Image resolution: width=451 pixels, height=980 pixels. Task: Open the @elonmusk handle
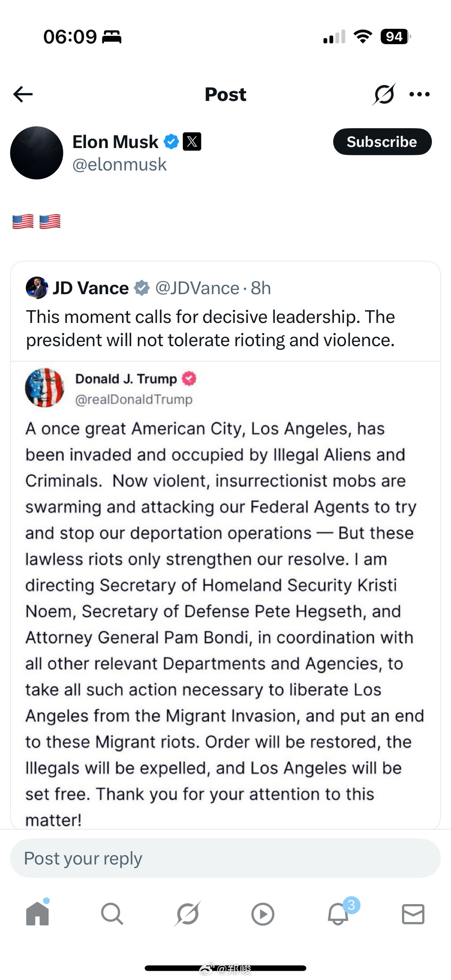(x=119, y=165)
